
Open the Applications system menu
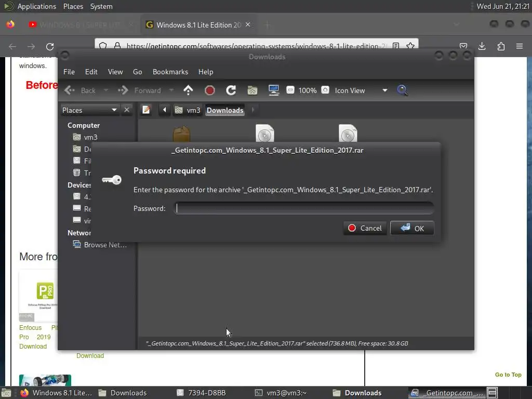(36, 6)
